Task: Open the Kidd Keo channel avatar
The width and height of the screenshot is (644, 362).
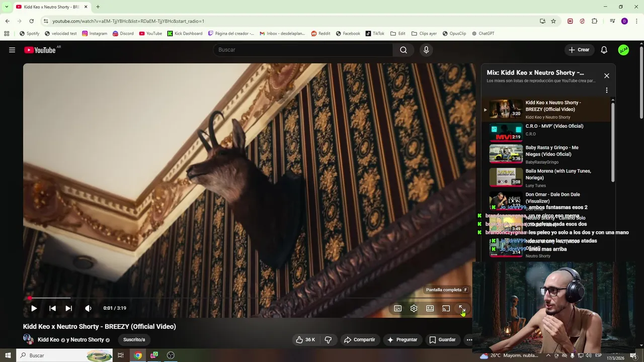Action: (x=28, y=339)
